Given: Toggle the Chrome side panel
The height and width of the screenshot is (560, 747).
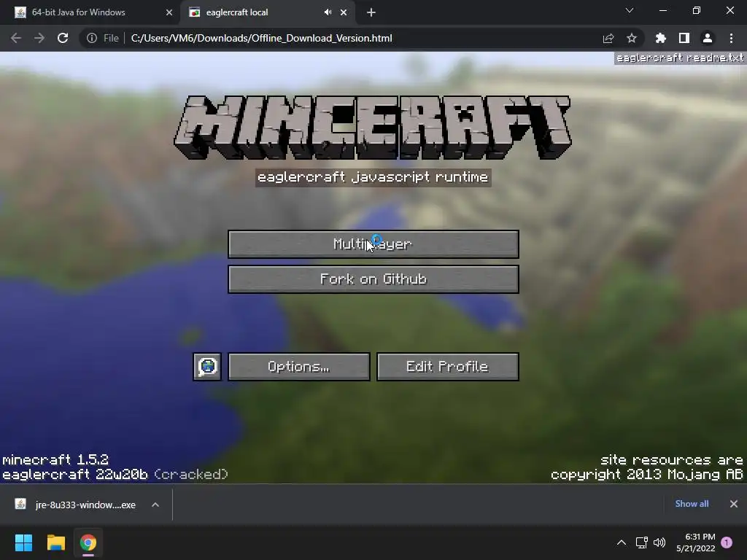Looking at the screenshot, I should point(684,38).
